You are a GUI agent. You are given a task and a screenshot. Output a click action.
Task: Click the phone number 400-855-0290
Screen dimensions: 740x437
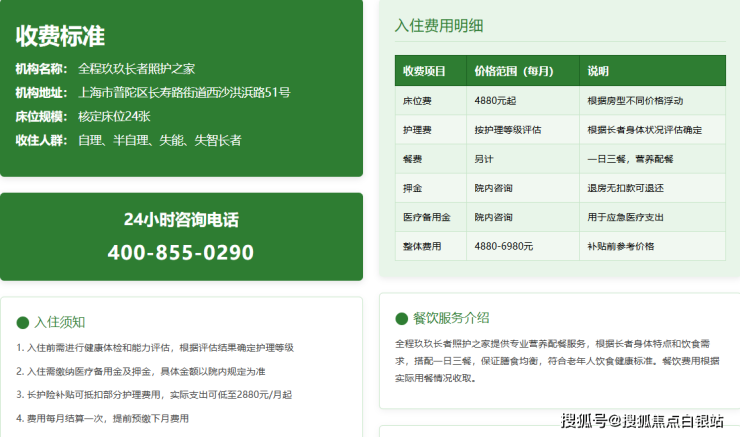pos(181,252)
